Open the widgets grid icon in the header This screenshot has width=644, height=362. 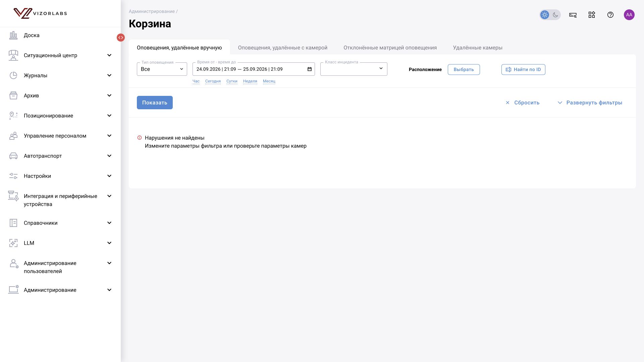(x=592, y=15)
